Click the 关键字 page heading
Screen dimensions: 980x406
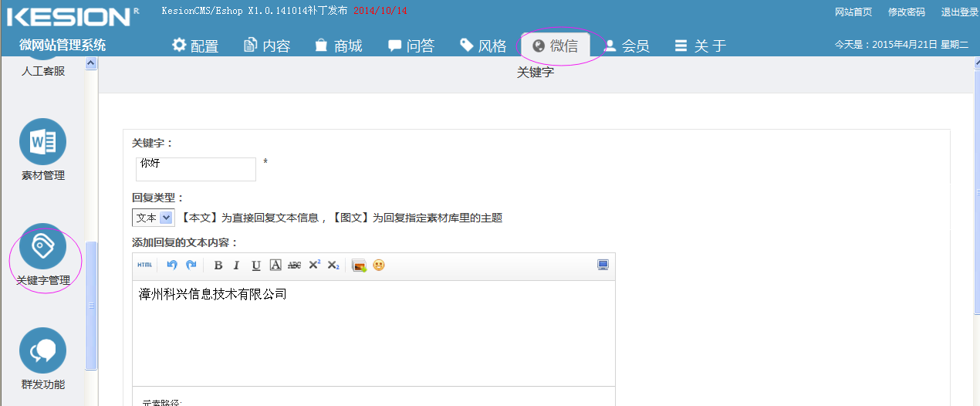[x=536, y=73]
